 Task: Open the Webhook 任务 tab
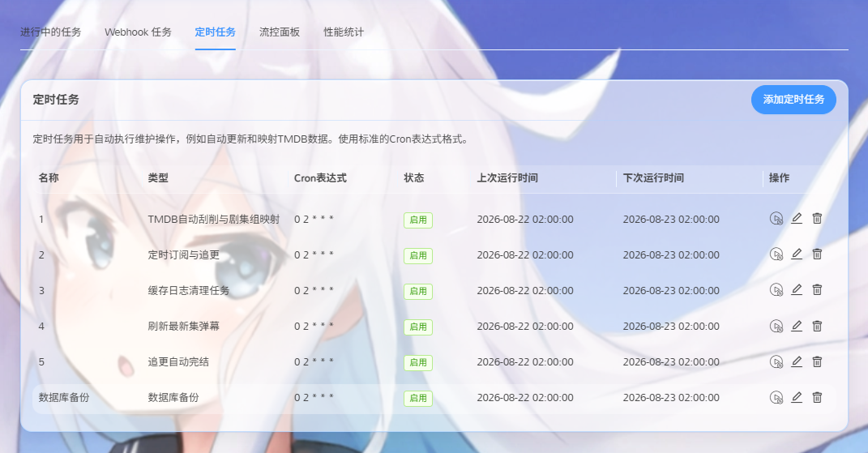[x=138, y=32]
